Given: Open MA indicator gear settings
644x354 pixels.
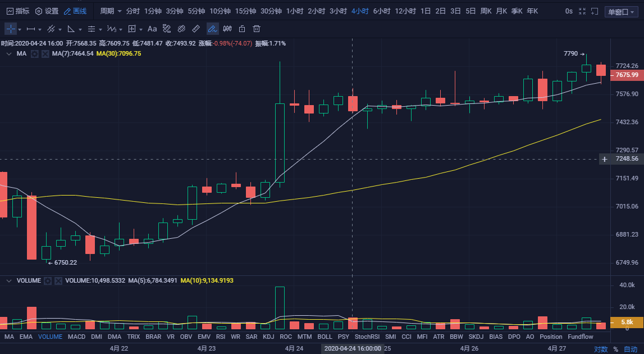Looking at the screenshot, I should point(35,54).
